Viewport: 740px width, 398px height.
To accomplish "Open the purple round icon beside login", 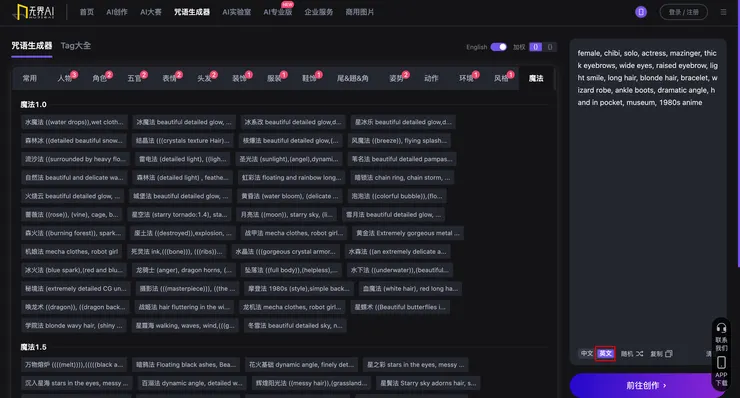I will pos(640,12).
